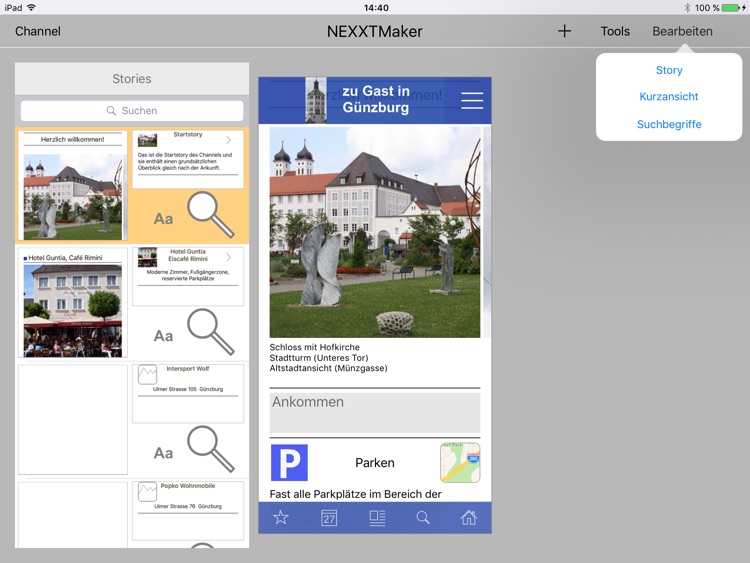750x563 pixels.
Task: Expand the Hotel Guntia card chevron
Action: pyautogui.click(x=229, y=257)
